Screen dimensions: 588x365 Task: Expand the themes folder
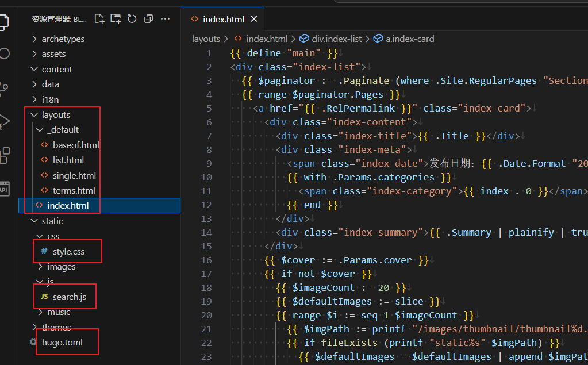(56, 327)
